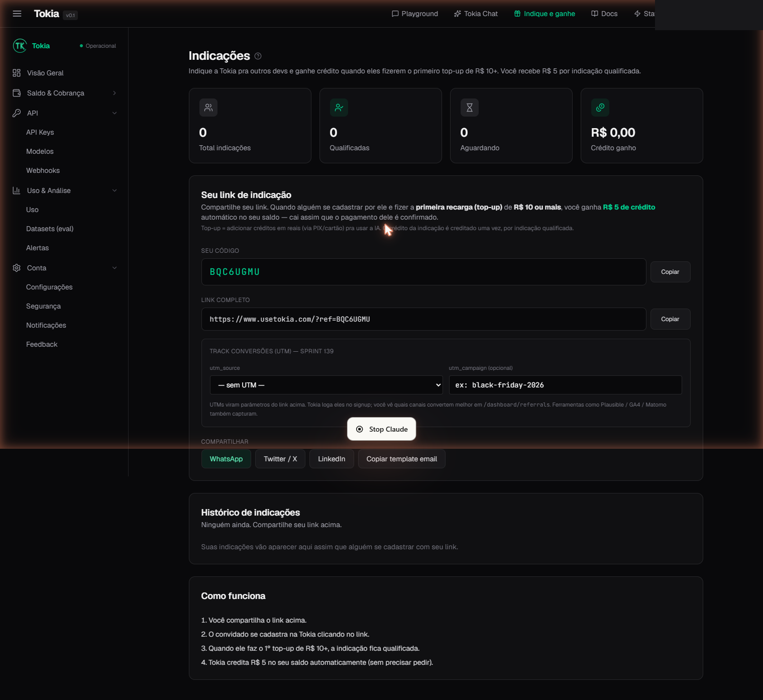Click the Tokia Chat sparkle icon
The height and width of the screenshot is (700, 763).
click(458, 14)
